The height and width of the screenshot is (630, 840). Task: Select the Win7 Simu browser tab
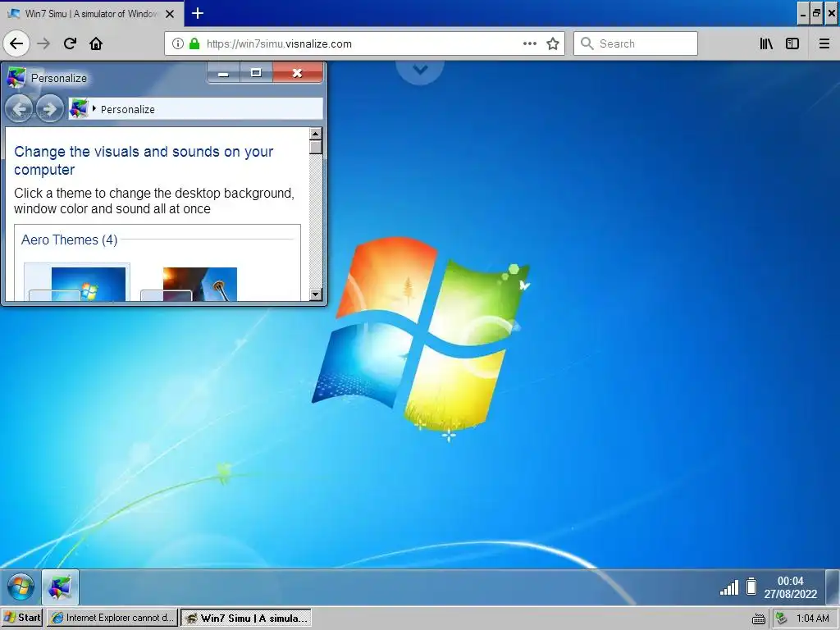pos(91,13)
